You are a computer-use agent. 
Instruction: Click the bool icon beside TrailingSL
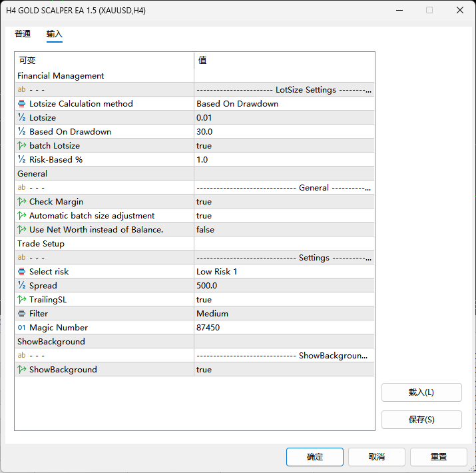point(21,300)
